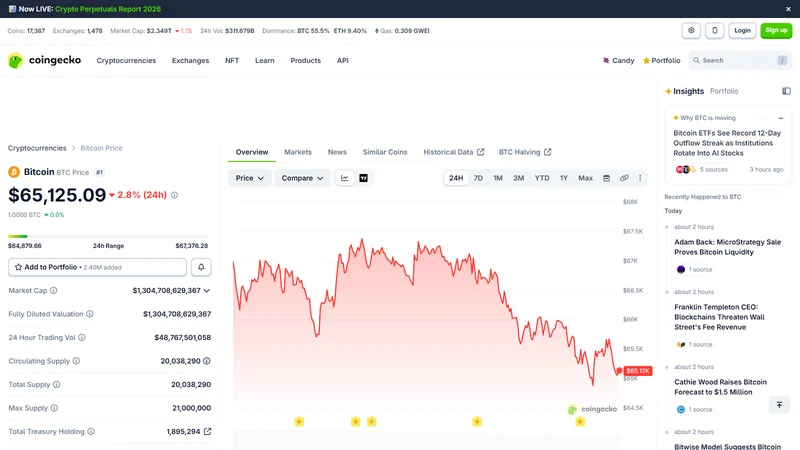Screen dimensions: 800x450
Task: Click the mobile app phone icon
Action: tap(714, 31)
